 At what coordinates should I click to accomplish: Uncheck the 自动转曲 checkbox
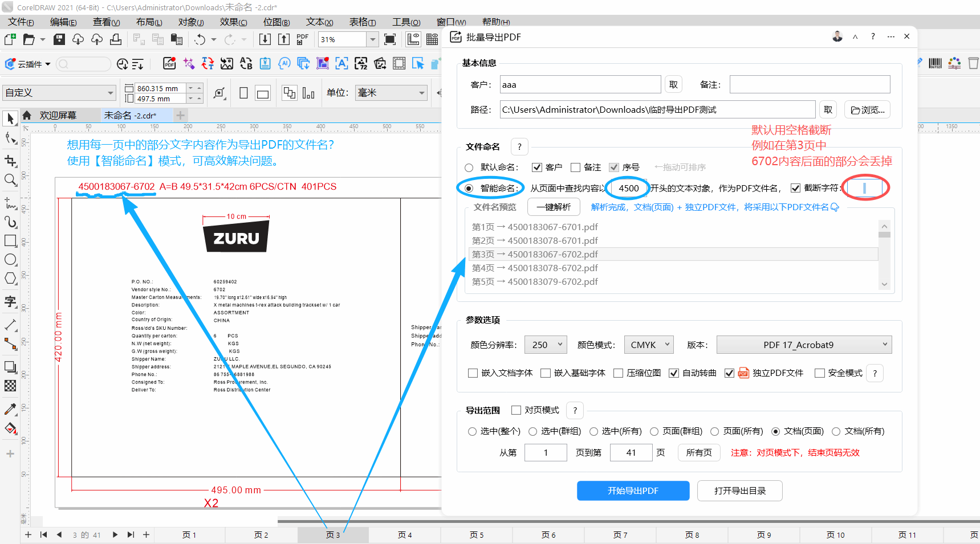tap(674, 373)
